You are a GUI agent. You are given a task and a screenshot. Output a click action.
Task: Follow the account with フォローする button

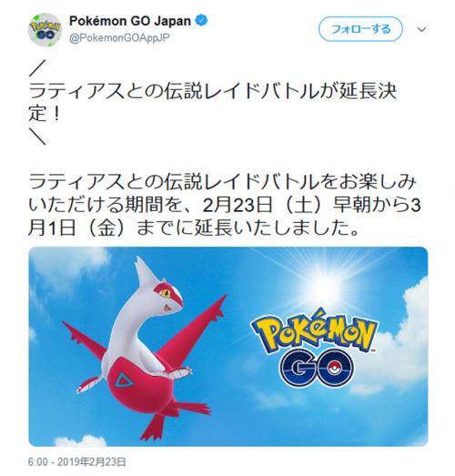coord(360,29)
